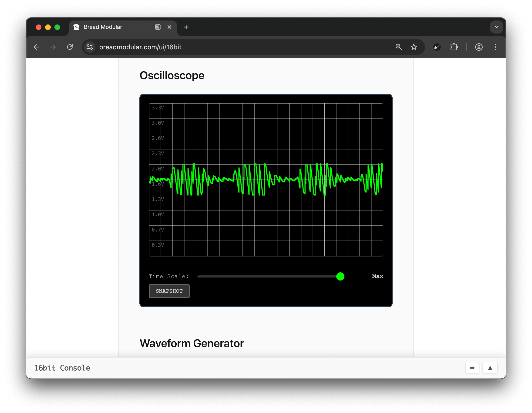
Task: Click the dark theme brush extension icon
Action: click(437, 47)
